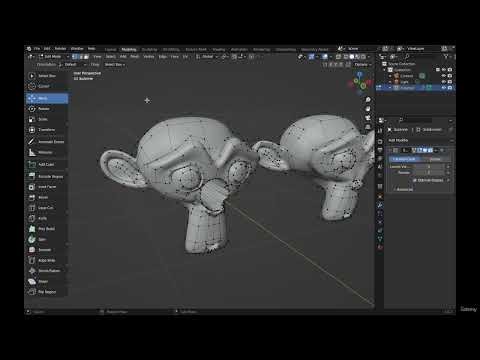Switch to solid viewport shading
The width and height of the screenshot is (480, 360).
(x=352, y=57)
